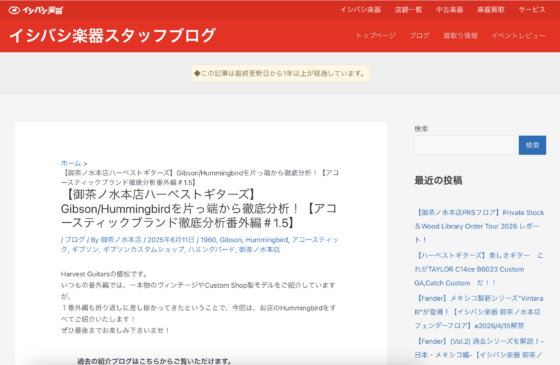This screenshot has height=365, width=560.
Task: Click the breadcrumb article title text
Action: tap(200, 178)
